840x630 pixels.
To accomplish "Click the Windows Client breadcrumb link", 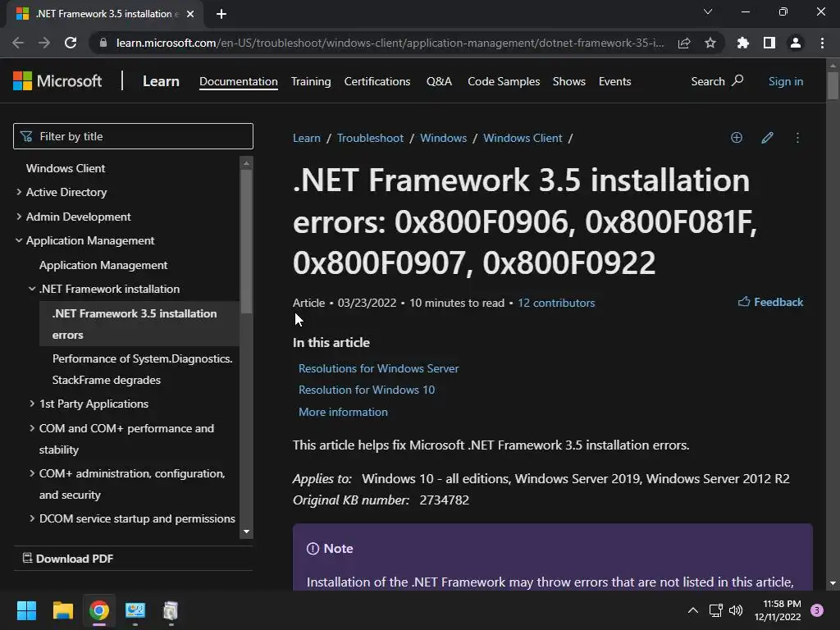I will (x=523, y=138).
